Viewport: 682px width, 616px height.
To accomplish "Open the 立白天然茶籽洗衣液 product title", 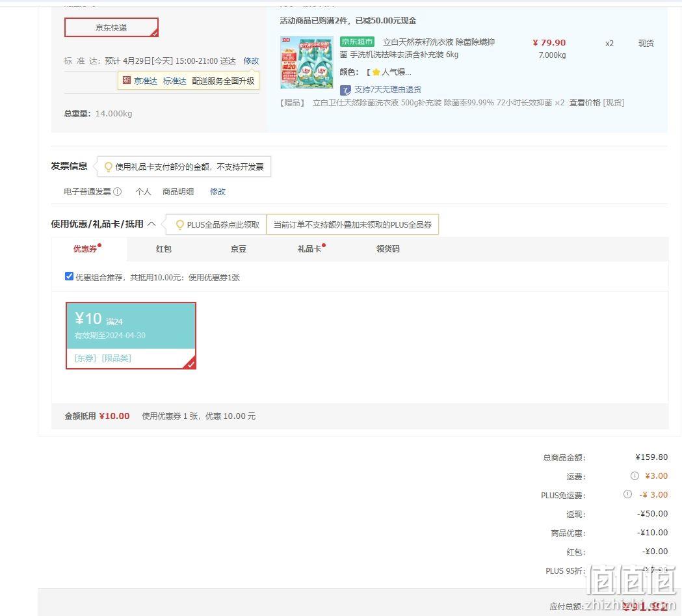I will tap(417, 48).
